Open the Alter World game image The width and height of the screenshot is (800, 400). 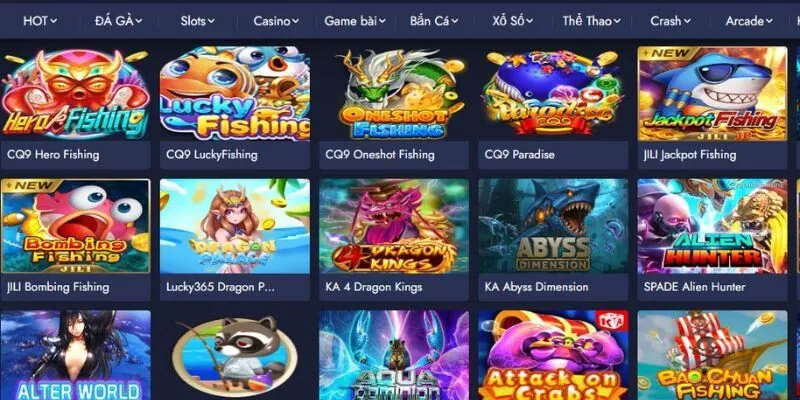point(76,355)
